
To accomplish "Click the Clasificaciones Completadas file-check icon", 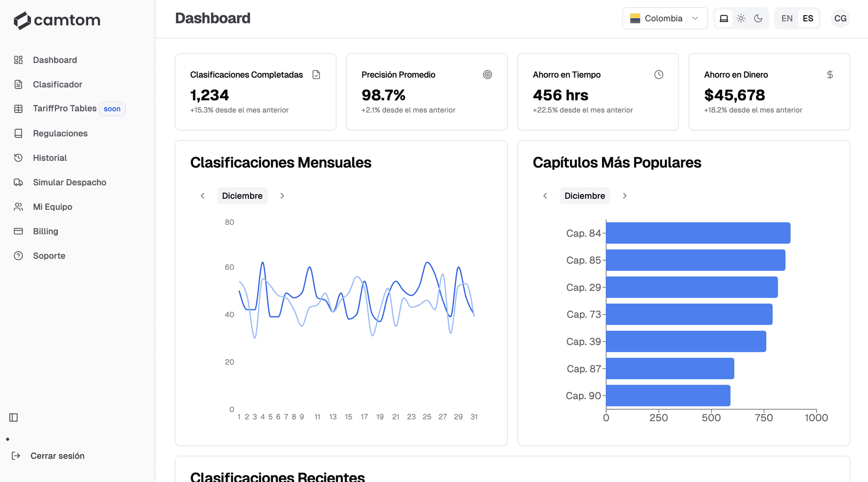I will [316, 75].
